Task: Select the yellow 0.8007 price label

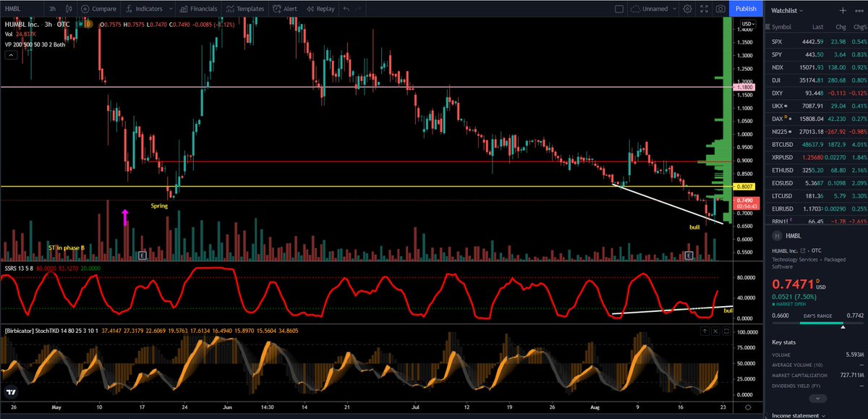Action: 744,187
